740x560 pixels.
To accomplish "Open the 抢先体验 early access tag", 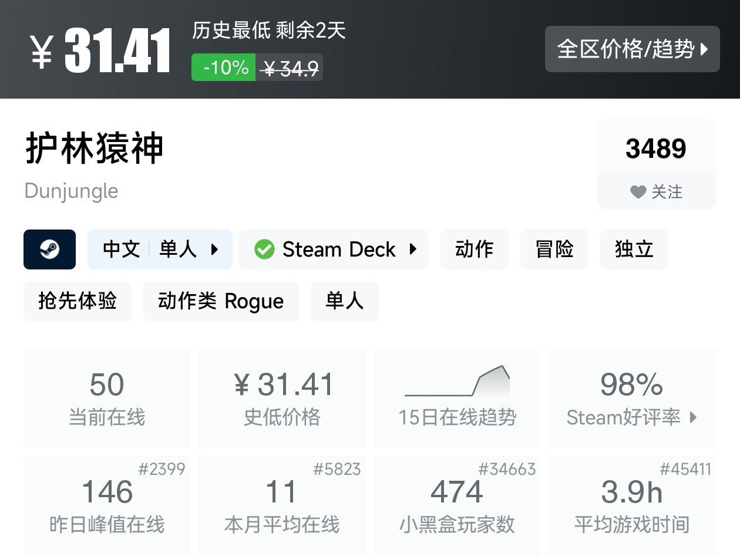I will point(78,301).
